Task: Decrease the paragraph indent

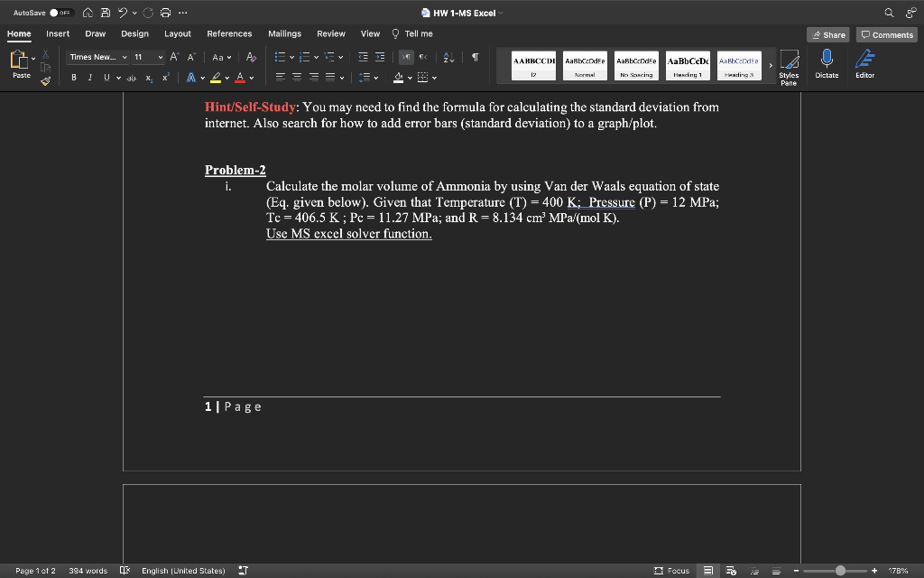Action: (363, 57)
